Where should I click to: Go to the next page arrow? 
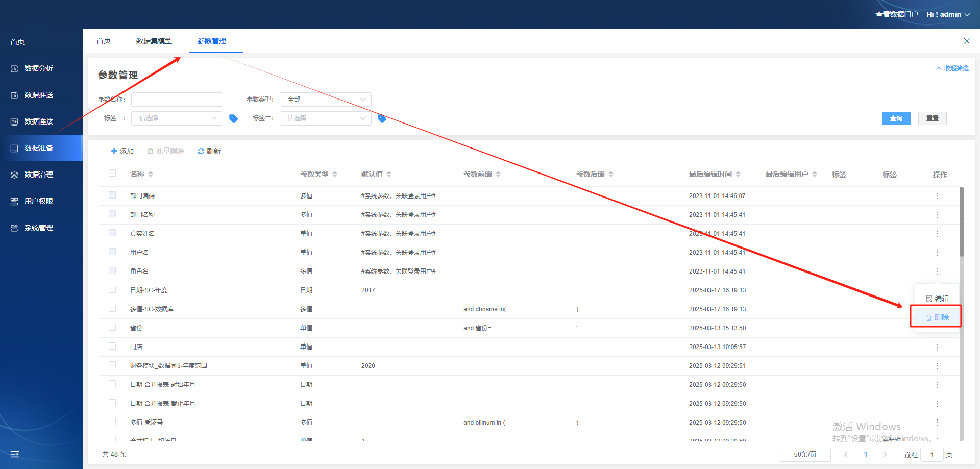point(885,455)
